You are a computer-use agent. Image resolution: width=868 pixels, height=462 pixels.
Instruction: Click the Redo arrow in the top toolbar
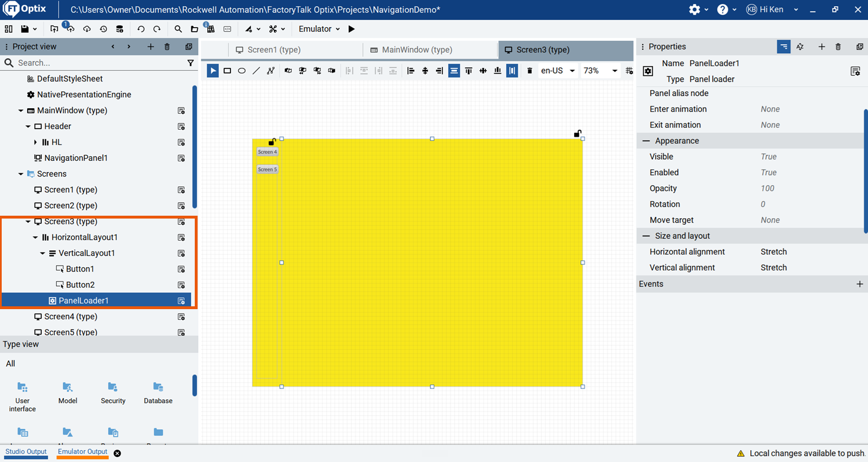[x=157, y=29]
